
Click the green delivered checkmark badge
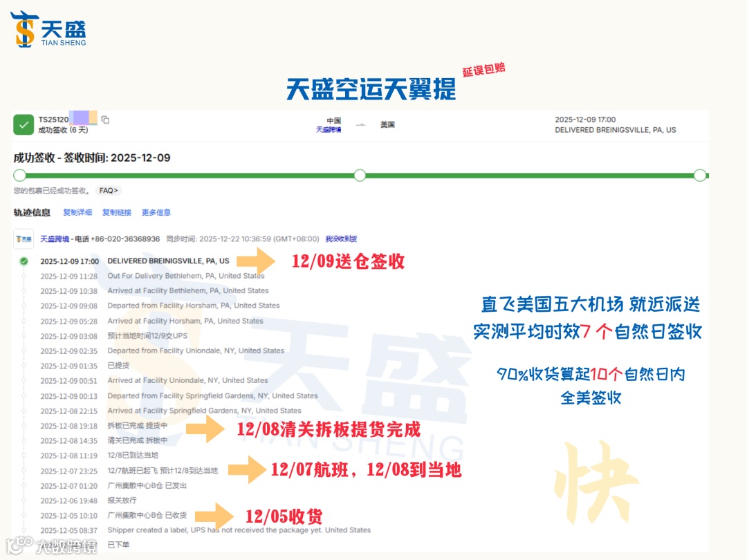(x=24, y=124)
